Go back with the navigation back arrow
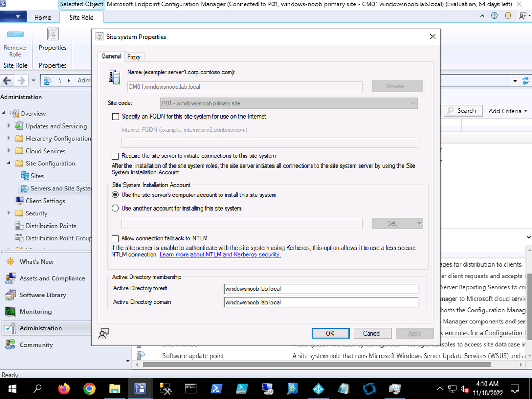The width and height of the screenshot is (532, 399). tap(7, 81)
